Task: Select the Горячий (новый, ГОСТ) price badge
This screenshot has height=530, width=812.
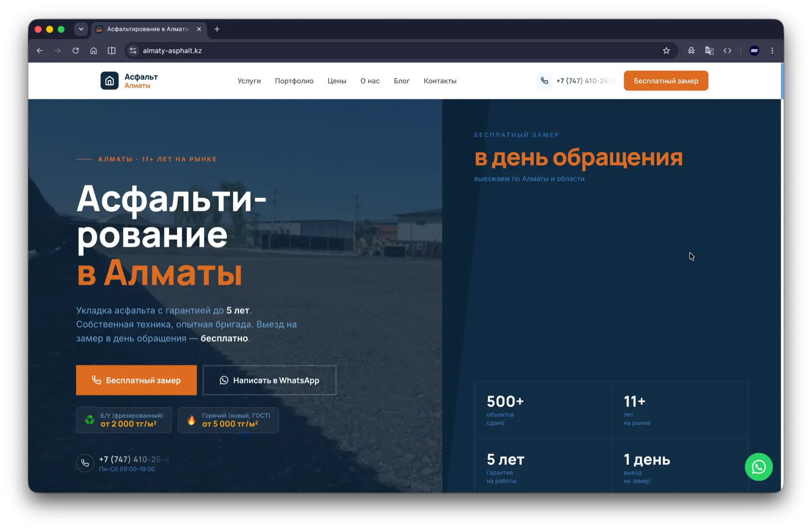Action: click(228, 420)
